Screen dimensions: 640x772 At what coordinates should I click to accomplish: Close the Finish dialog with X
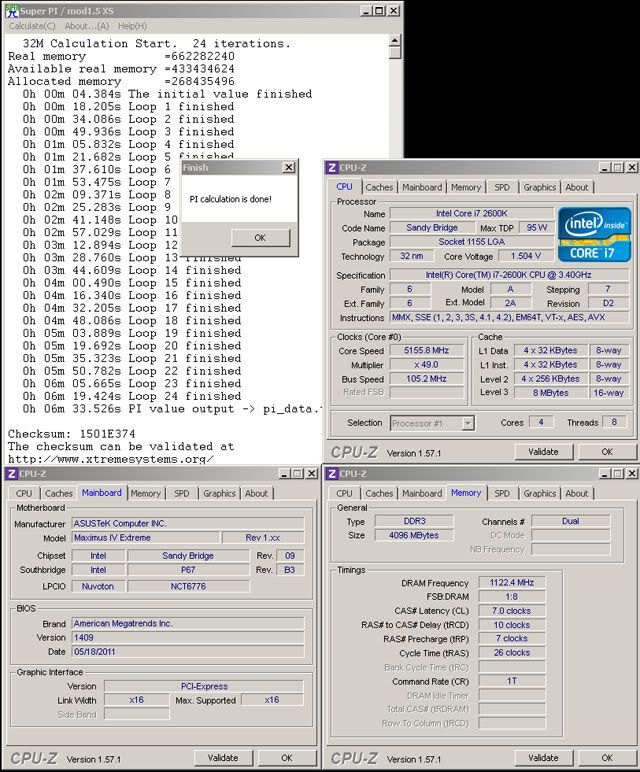click(x=288, y=168)
